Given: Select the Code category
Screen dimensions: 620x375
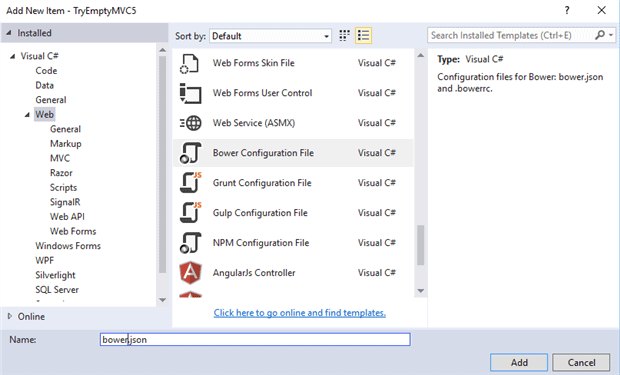Looking at the screenshot, I should [x=46, y=71].
